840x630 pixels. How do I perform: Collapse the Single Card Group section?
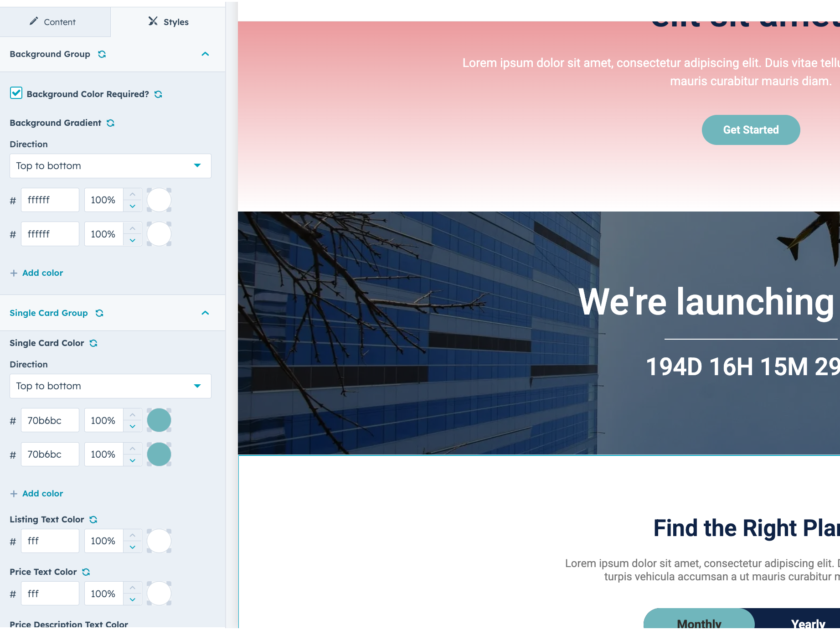[205, 313]
